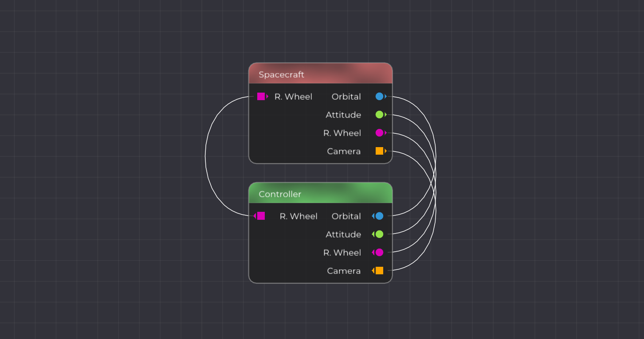644x339 pixels.
Task: Click the left R. Wheel label in Spacecraft node
Action: click(x=293, y=97)
